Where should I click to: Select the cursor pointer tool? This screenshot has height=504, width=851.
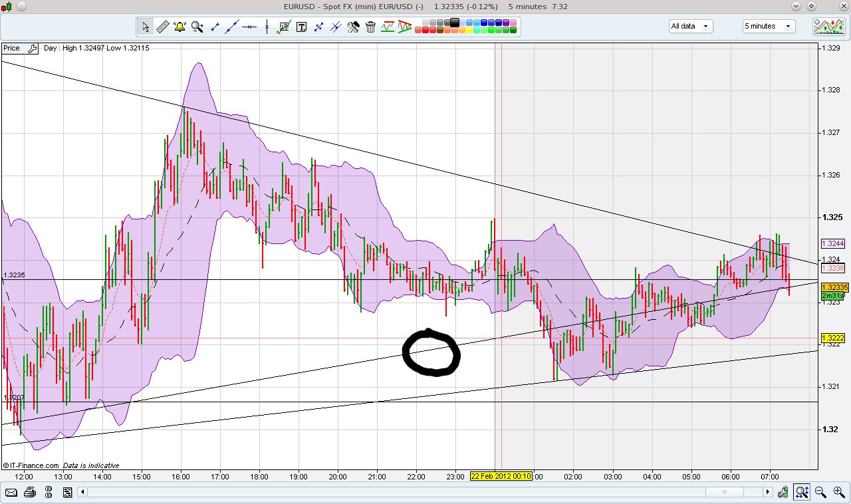pyautogui.click(x=145, y=27)
